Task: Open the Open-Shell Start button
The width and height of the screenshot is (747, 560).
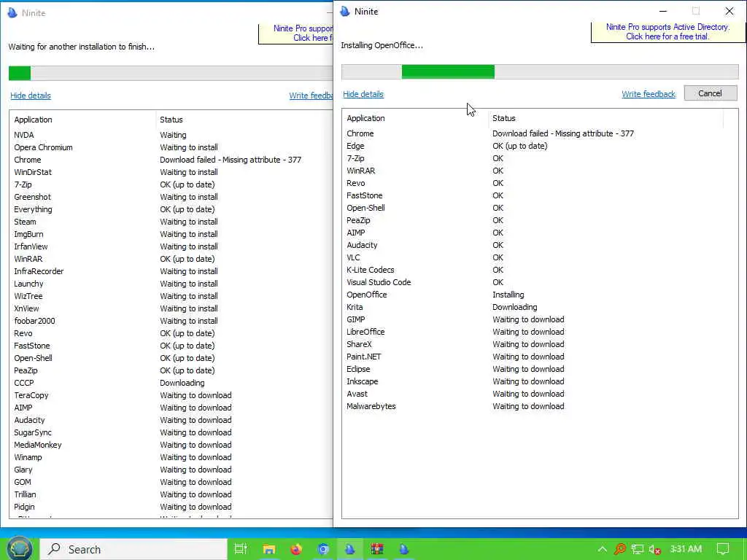Action: [x=19, y=548]
